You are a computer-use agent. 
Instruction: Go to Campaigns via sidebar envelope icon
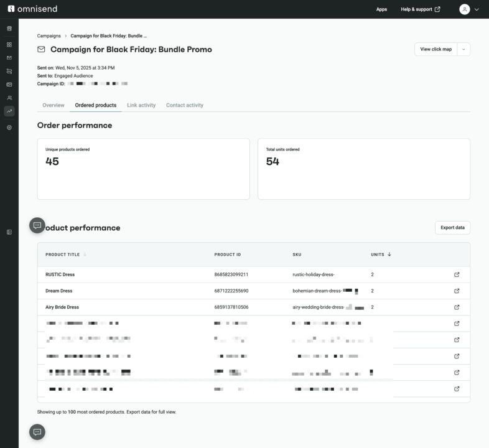coord(9,58)
